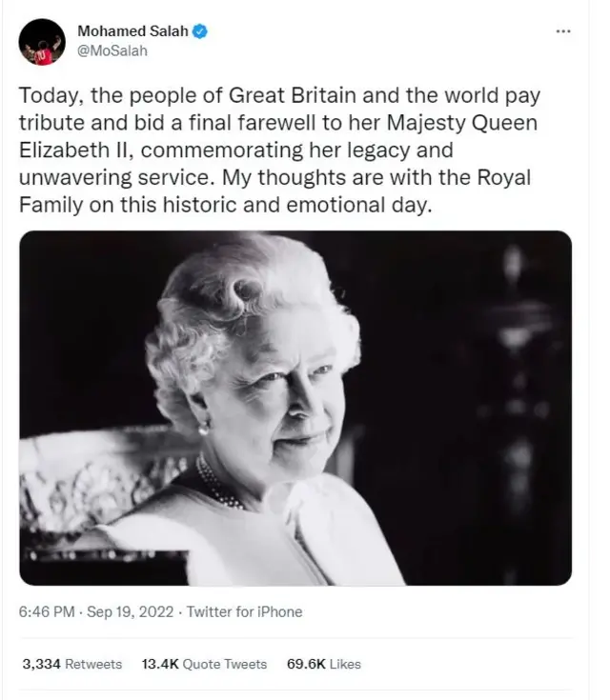
Task: Open the @MoSalah handle link
Action: (x=112, y=50)
